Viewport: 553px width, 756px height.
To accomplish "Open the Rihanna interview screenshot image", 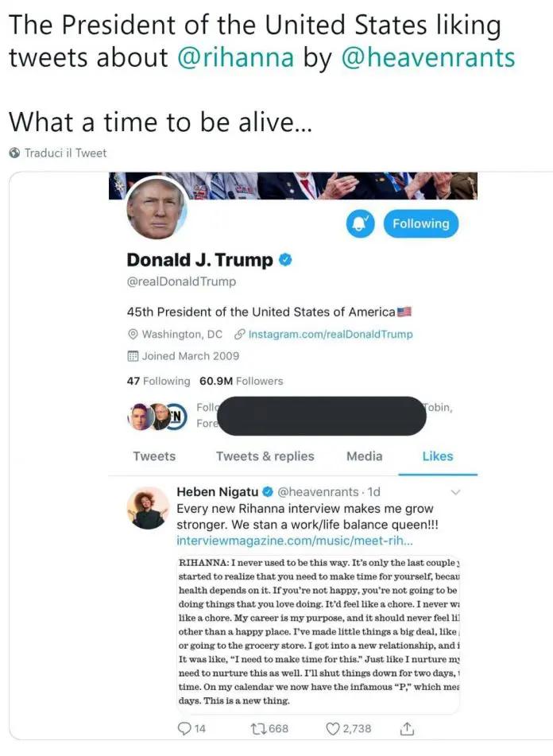I will click(319, 633).
